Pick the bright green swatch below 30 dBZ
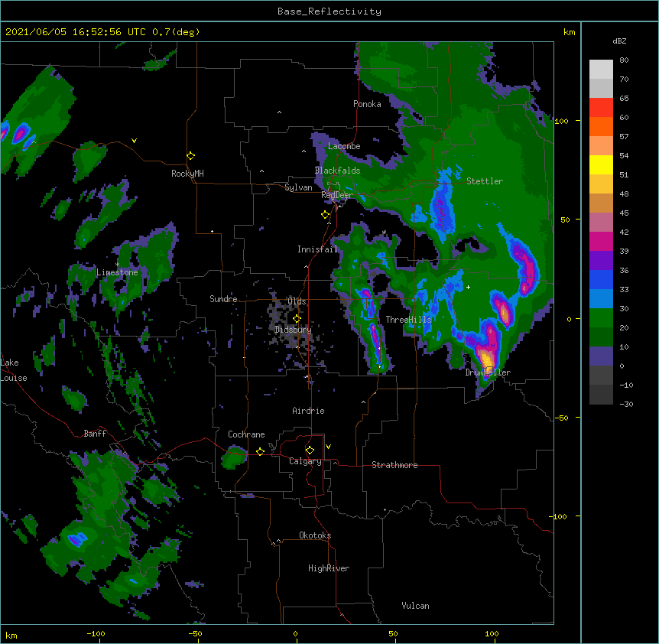659x644 pixels. 601,318
